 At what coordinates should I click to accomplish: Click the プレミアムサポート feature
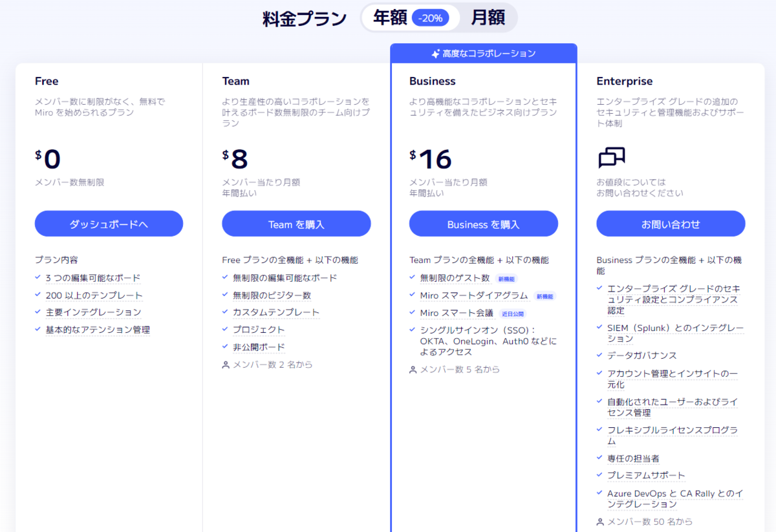coord(646,475)
